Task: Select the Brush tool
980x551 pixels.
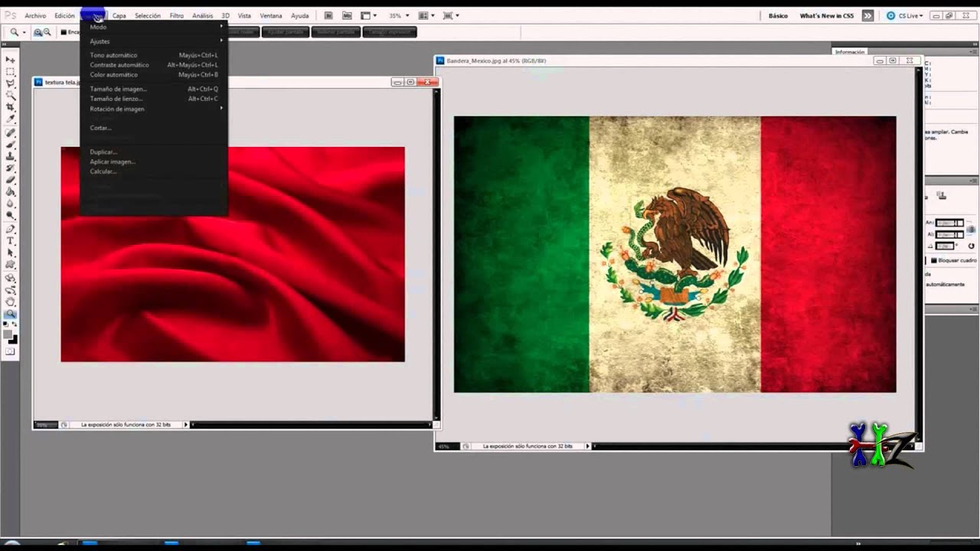Action: 11,144
